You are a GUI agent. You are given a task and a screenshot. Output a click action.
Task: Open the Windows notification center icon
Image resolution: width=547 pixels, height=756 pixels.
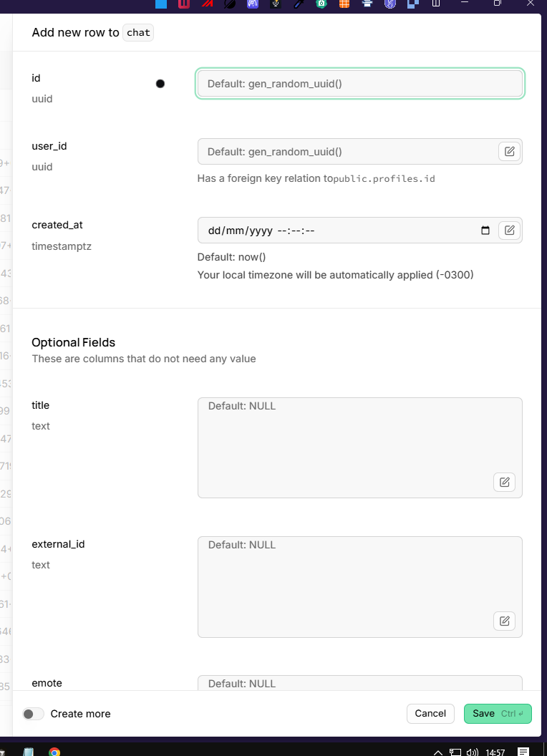point(523,752)
